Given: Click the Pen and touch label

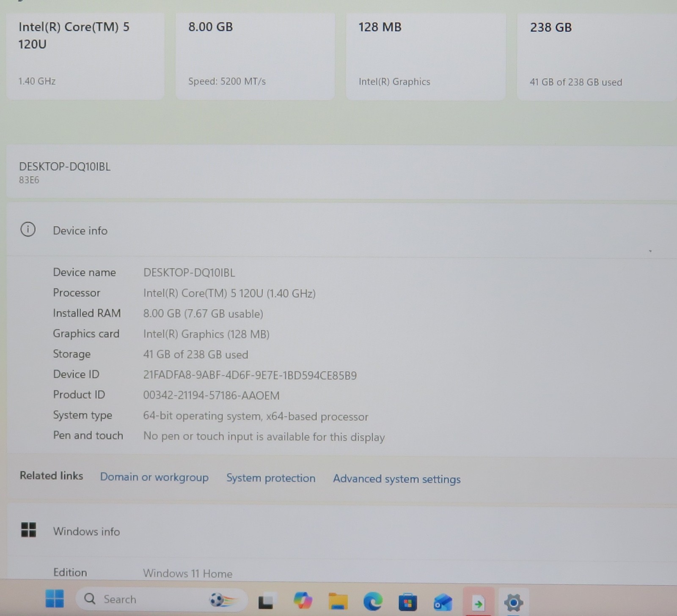Looking at the screenshot, I should coord(88,435).
